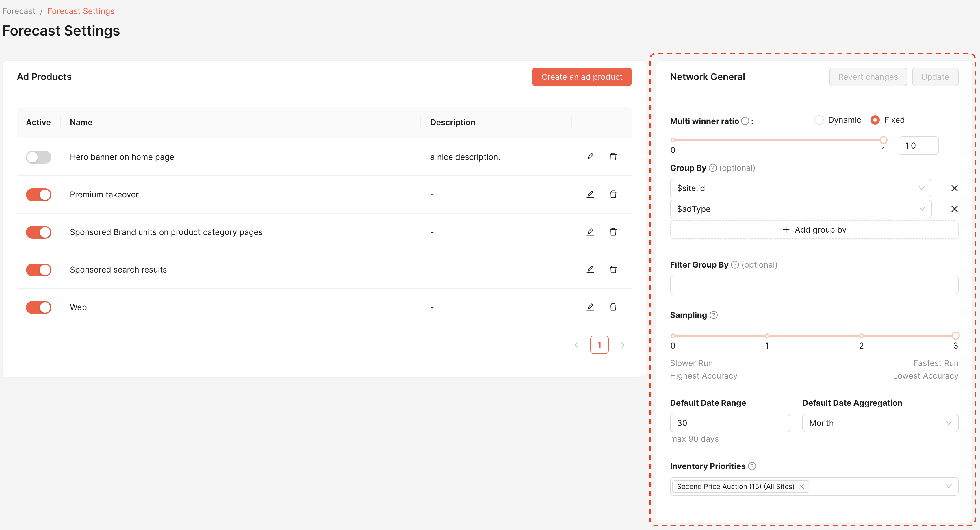The height and width of the screenshot is (530, 980).
Task: Open the $site.id group by dropdown
Action: tap(800, 188)
